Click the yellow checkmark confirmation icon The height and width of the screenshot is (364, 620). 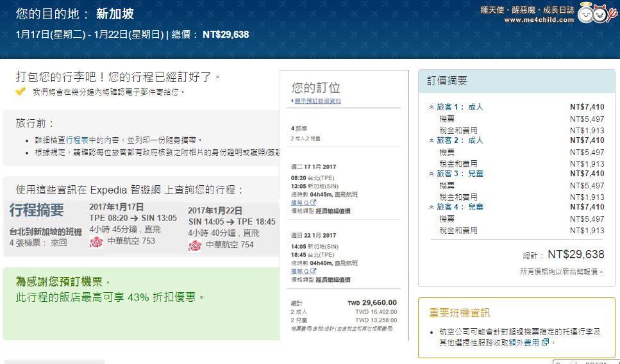[20, 91]
